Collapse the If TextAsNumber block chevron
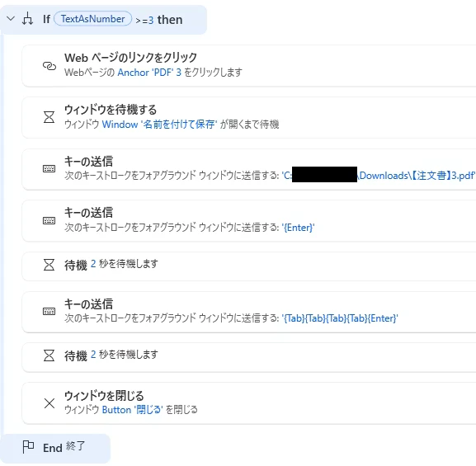This screenshot has height=466, width=476. click(11, 19)
